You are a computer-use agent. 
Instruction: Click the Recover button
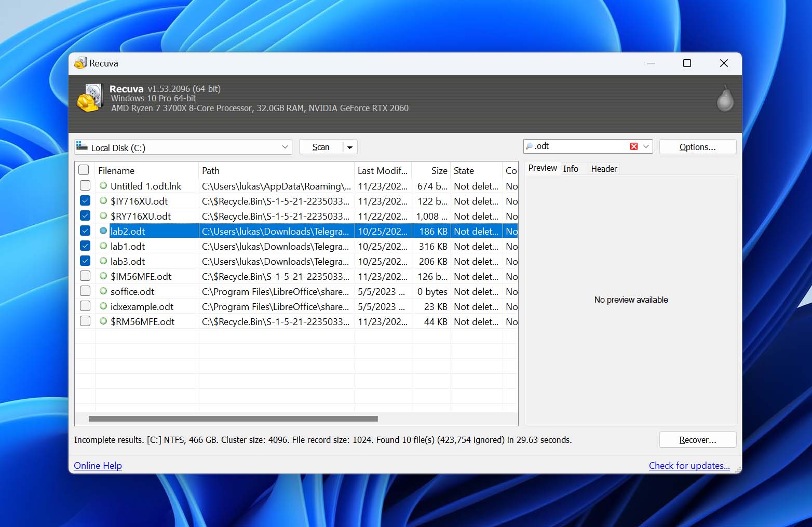697,440
